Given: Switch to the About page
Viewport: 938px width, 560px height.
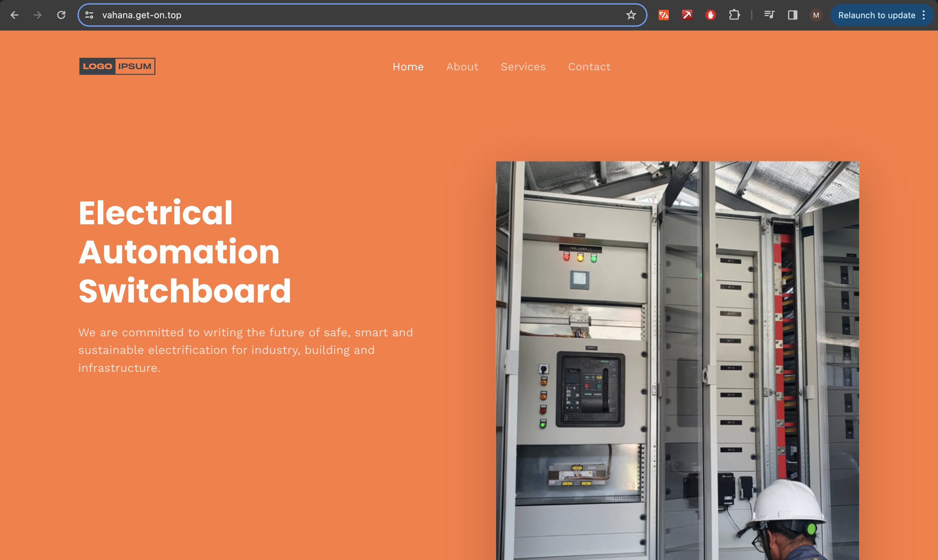Looking at the screenshot, I should (462, 67).
